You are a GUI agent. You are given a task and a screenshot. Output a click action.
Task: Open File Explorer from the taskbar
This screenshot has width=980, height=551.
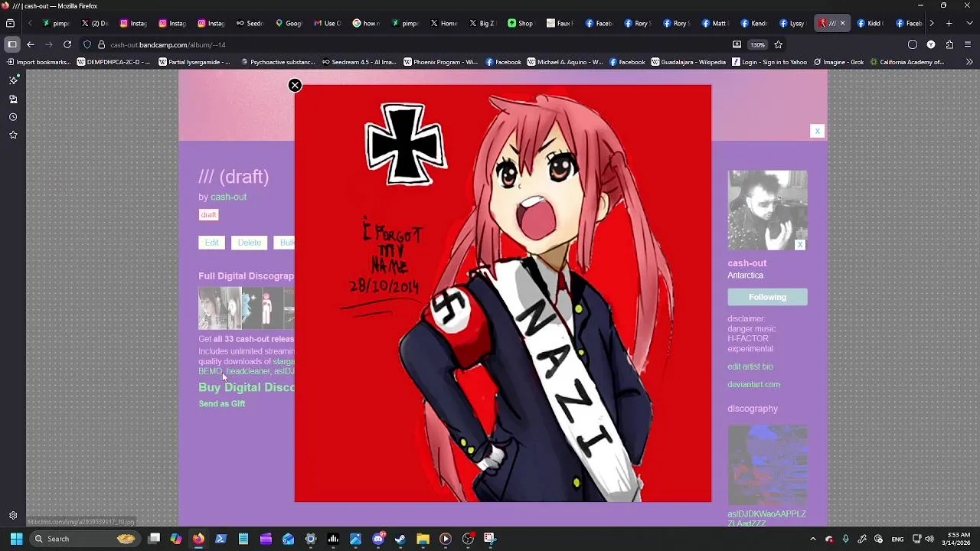point(423,539)
